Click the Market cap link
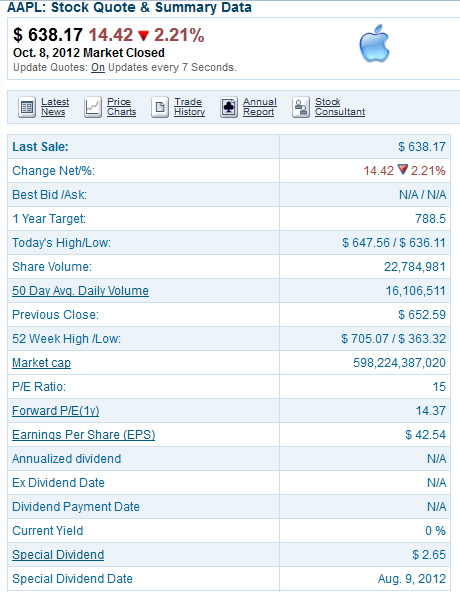Viewport: 460px width, 592px height. click(42, 363)
